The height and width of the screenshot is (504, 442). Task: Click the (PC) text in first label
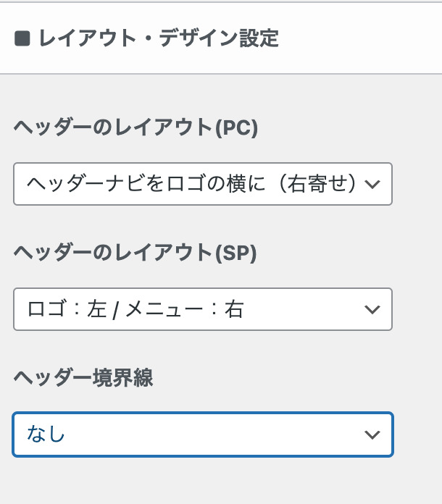pos(236,128)
